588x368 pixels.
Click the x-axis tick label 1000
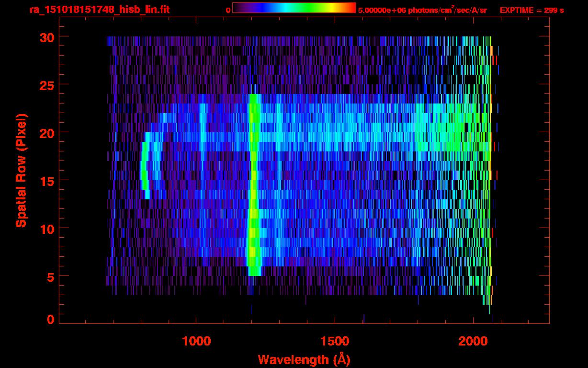coord(196,341)
